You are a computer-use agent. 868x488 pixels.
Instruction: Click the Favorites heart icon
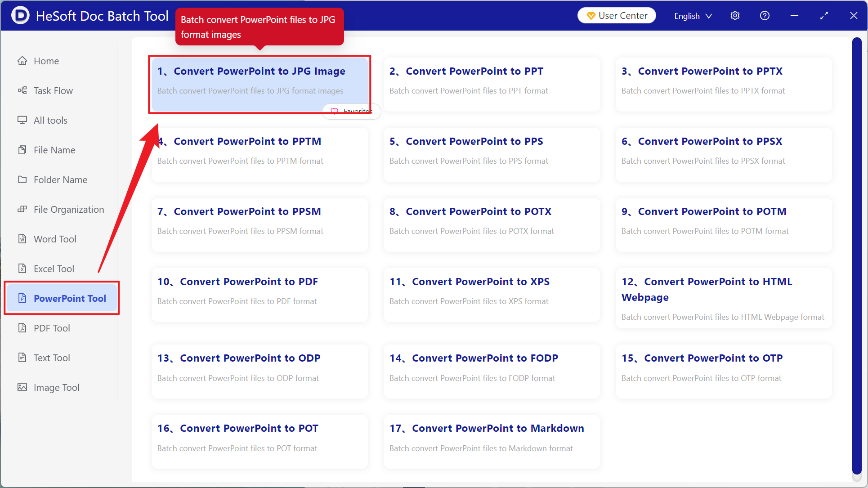(x=334, y=111)
